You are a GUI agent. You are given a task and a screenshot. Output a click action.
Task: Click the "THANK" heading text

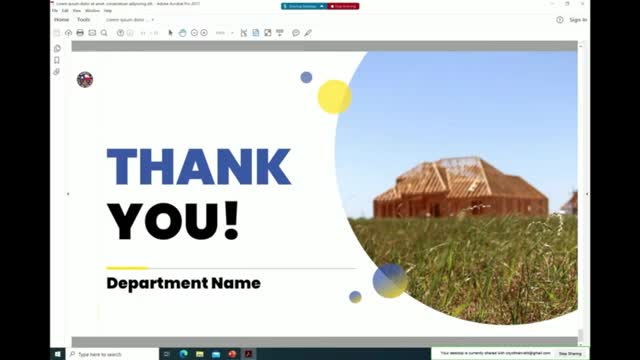199,167
